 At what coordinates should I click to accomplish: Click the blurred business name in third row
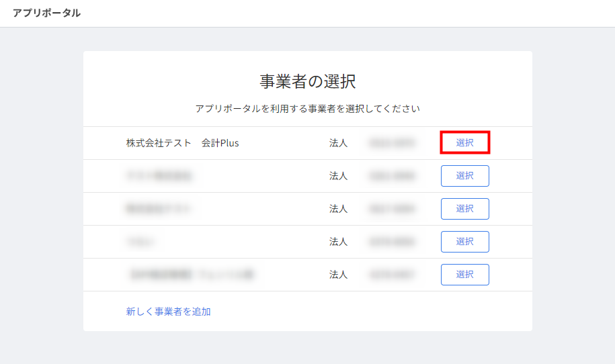pos(158,209)
